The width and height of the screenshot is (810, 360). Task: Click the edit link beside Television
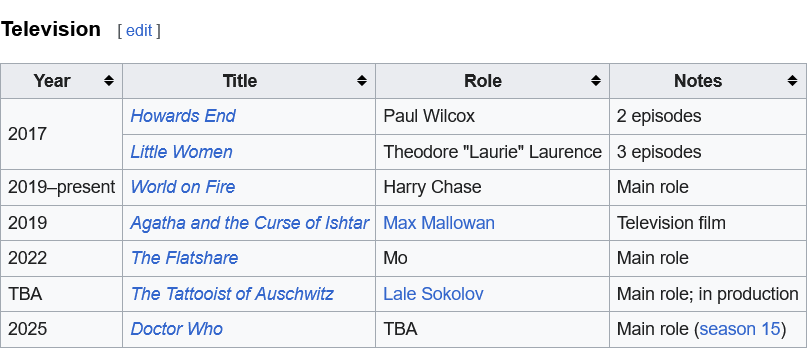click(139, 30)
